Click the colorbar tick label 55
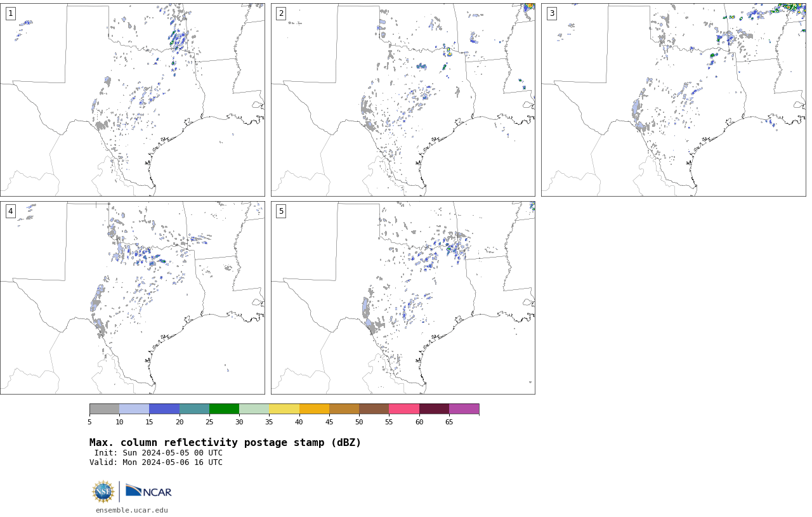Screen dimensions: 812x517 pos(389,422)
